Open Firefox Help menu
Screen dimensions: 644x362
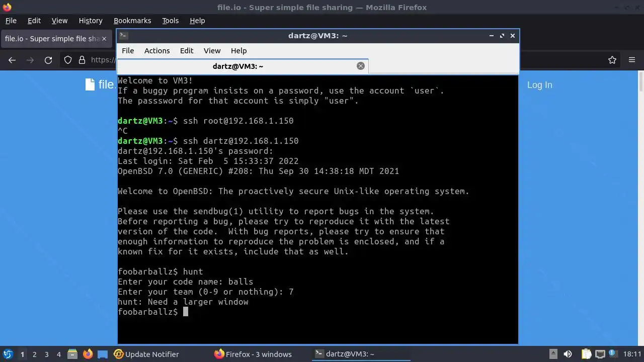(x=197, y=21)
